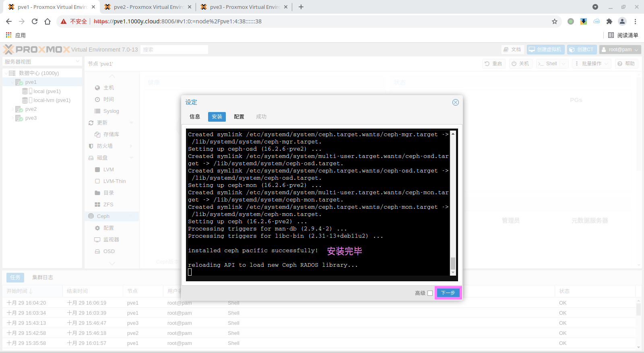The image size is (644, 353).
Task: Click the browser home icon
Action: coord(47,21)
